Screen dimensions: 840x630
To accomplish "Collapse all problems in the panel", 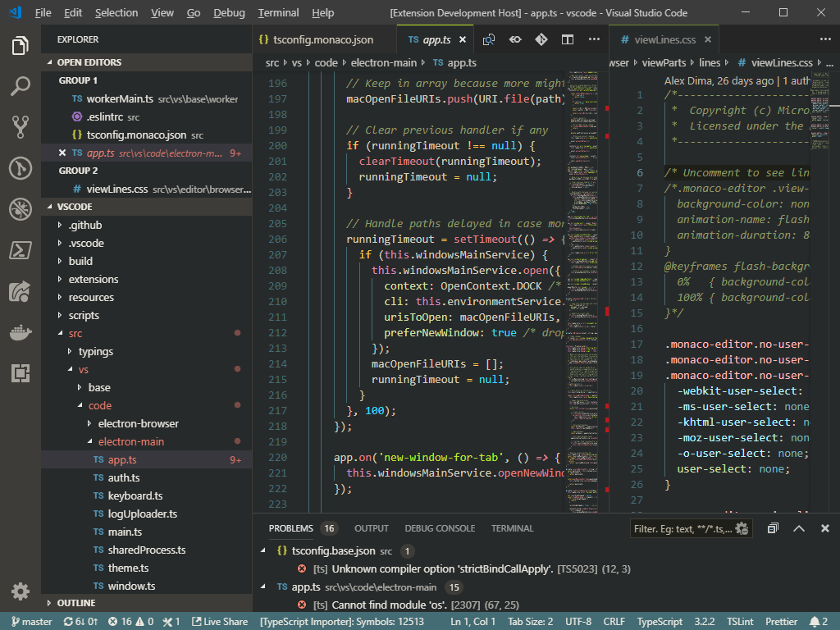I will coord(773,529).
